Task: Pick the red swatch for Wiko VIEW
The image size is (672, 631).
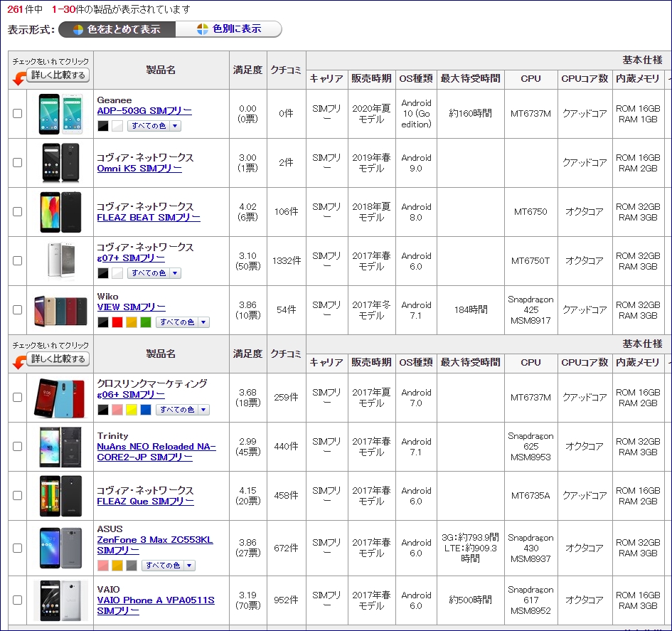Action: point(117,322)
